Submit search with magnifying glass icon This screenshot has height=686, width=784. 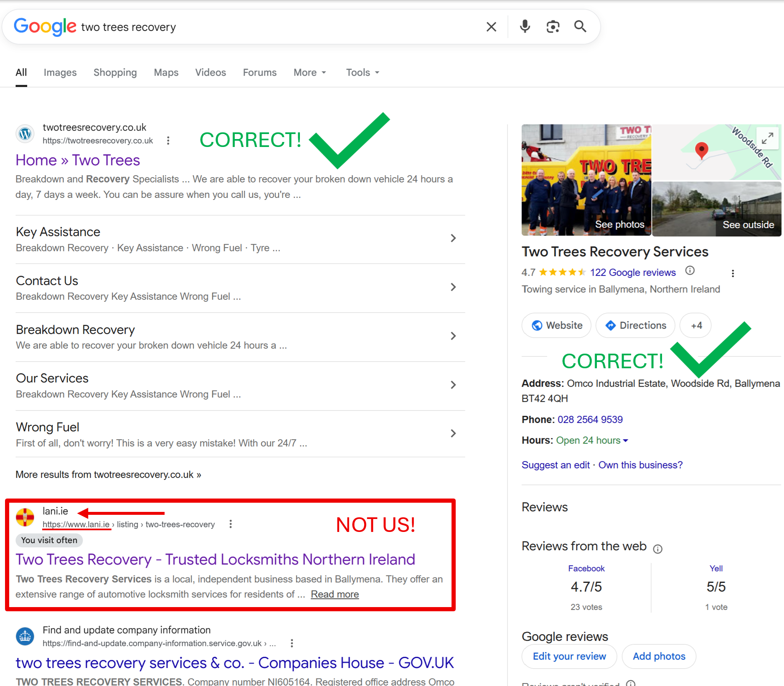point(580,27)
